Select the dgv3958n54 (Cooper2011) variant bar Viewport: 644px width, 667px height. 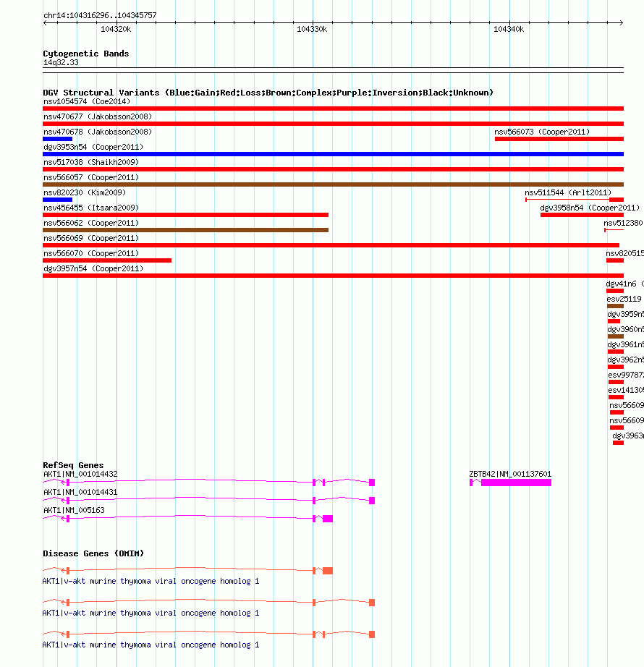pyautogui.click(x=582, y=215)
